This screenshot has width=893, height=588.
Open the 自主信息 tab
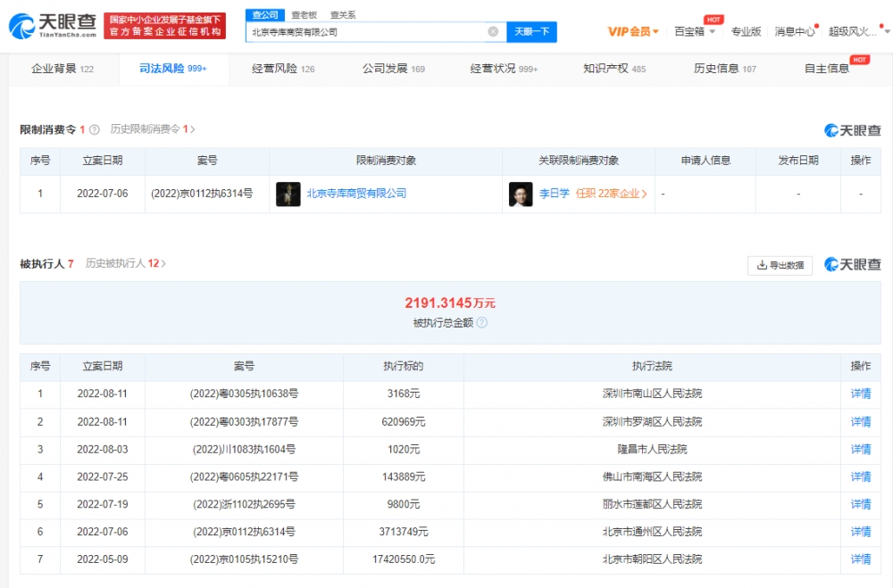[827, 69]
